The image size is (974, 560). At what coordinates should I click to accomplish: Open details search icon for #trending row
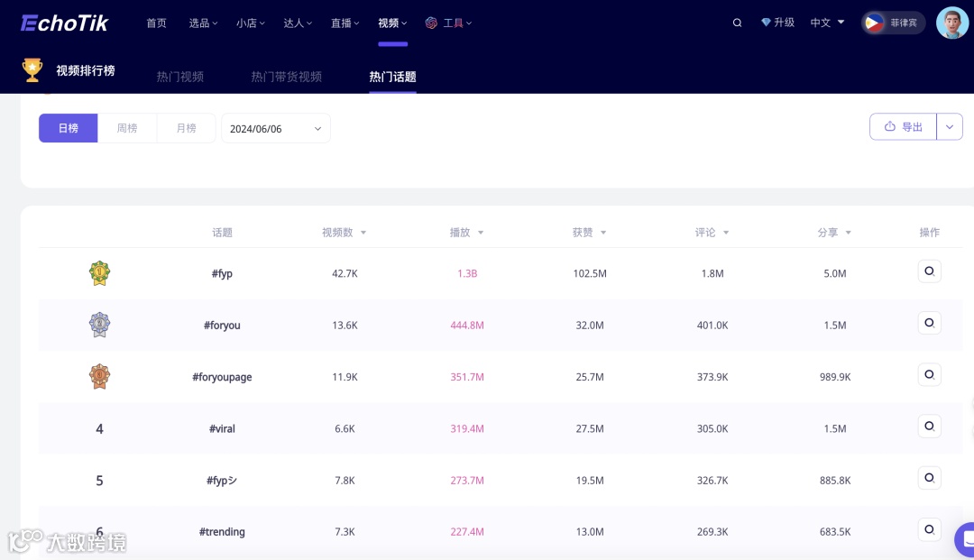929,529
